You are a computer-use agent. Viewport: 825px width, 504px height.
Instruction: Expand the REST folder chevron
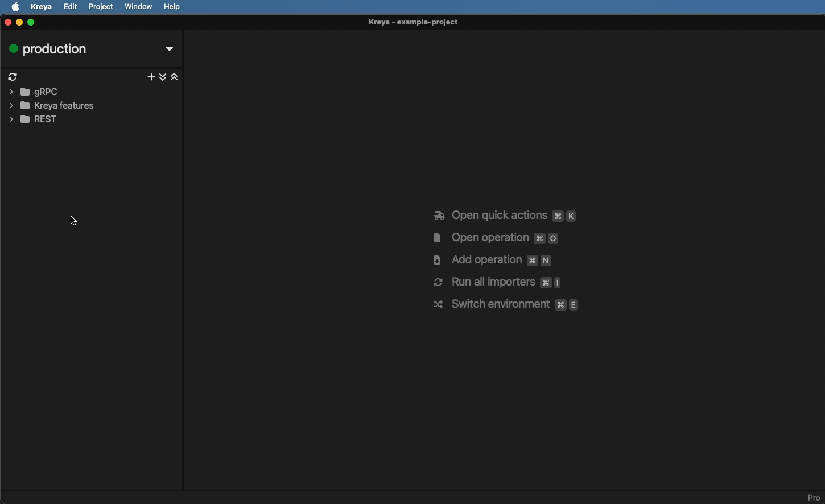[x=11, y=119]
